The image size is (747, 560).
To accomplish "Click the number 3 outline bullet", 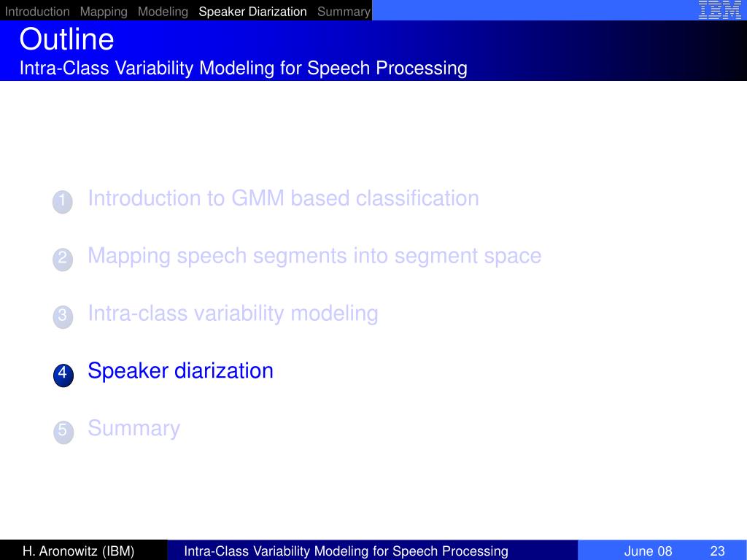I will tap(63, 316).
